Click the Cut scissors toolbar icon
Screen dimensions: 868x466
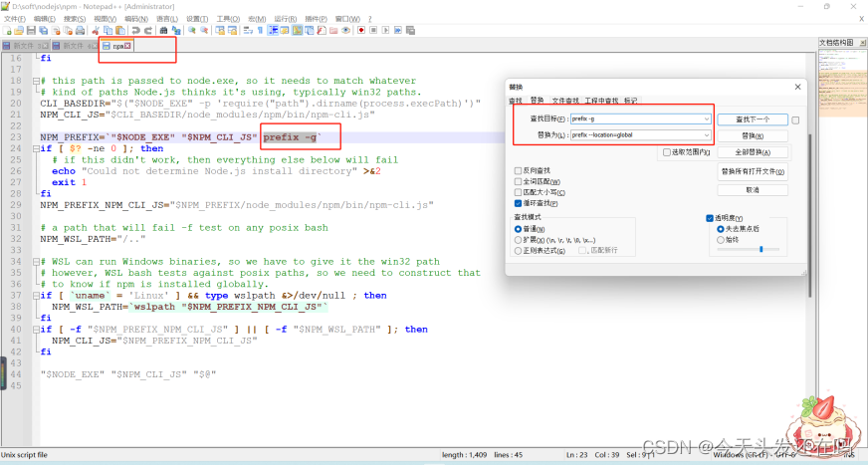(96, 31)
